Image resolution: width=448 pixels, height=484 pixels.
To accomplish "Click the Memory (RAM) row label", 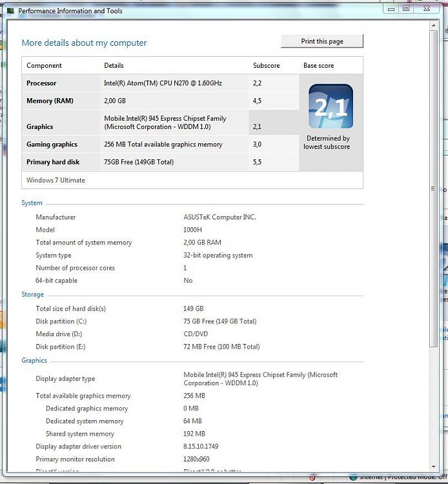I will 50,101.
